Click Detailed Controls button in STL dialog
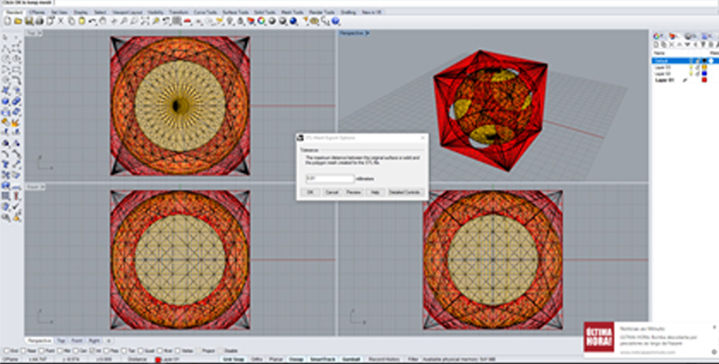This screenshot has height=364, width=719. (406, 193)
